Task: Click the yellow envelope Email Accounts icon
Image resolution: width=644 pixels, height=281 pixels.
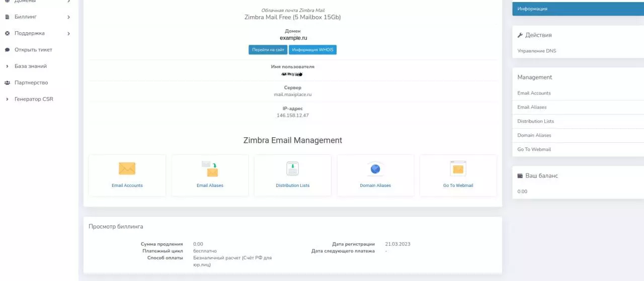Action: 127,168
